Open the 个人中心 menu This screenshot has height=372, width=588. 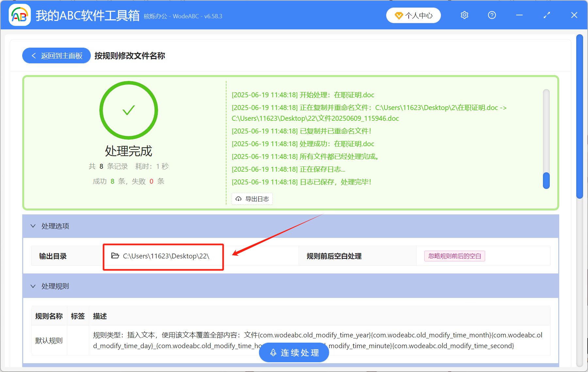point(413,15)
